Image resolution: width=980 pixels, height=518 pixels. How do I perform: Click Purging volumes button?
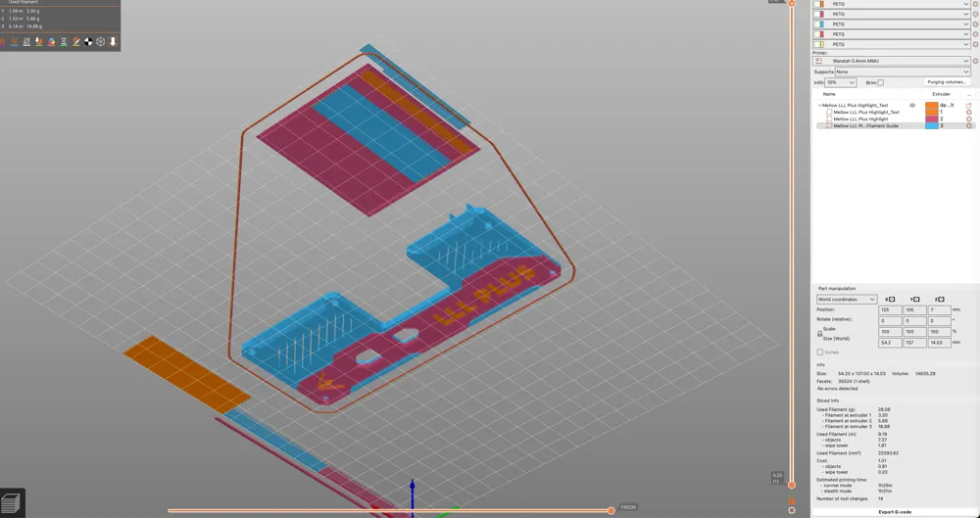coord(947,82)
